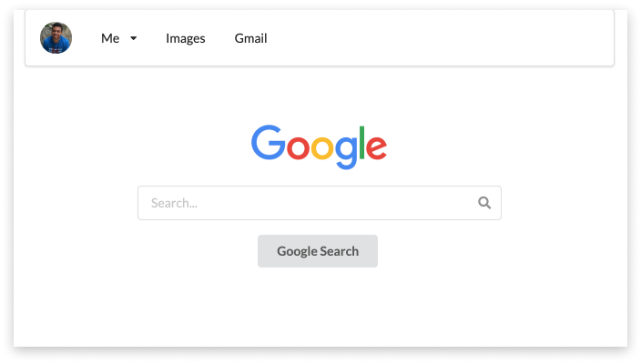The height and width of the screenshot is (364, 641).
Task: Click the magnifying glass search icon
Action: (x=484, y=203)
